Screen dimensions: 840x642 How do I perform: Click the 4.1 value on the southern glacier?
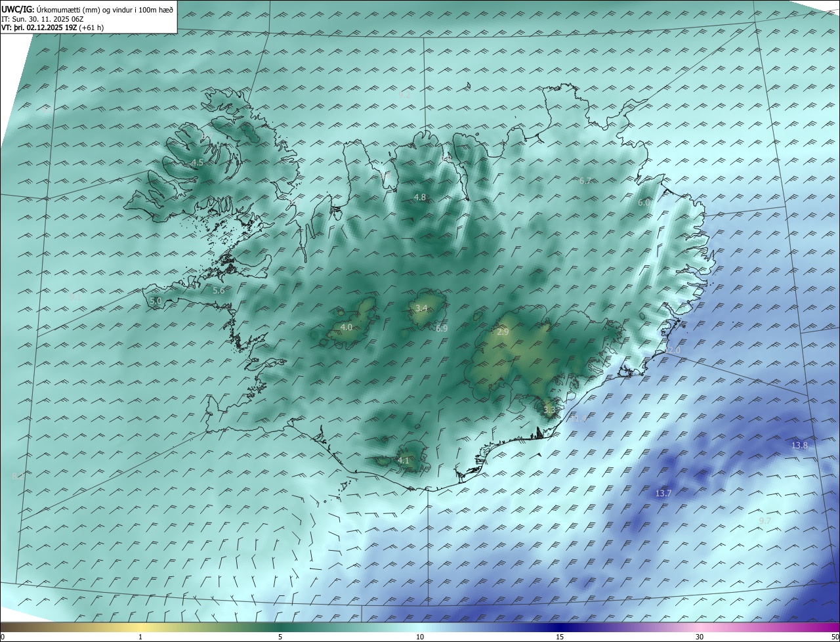[403, 461]
